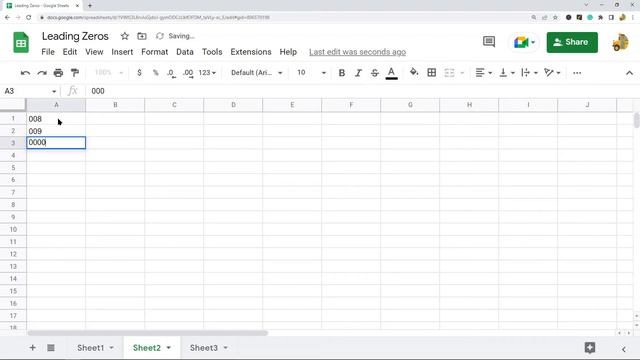This screenshot has width=640, height=360.
Task: Open the File menu
Action: pos(48,52)
